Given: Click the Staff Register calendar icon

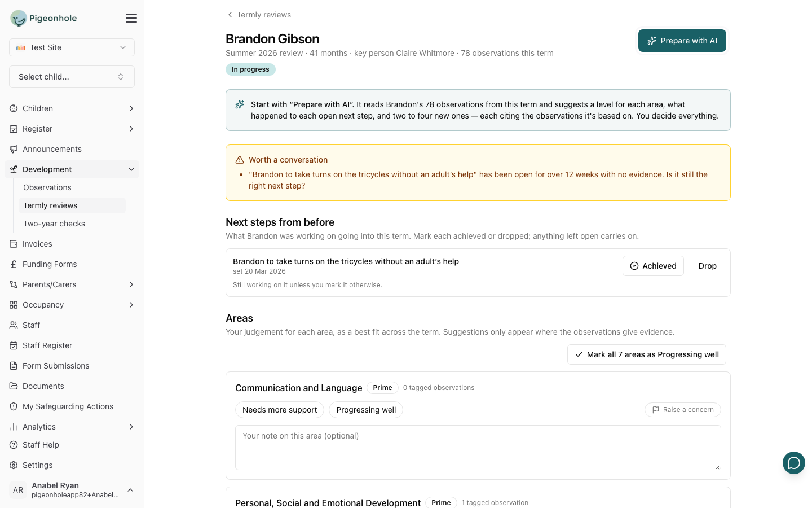Looking at the screenshot, I should [x=14, y=345].
